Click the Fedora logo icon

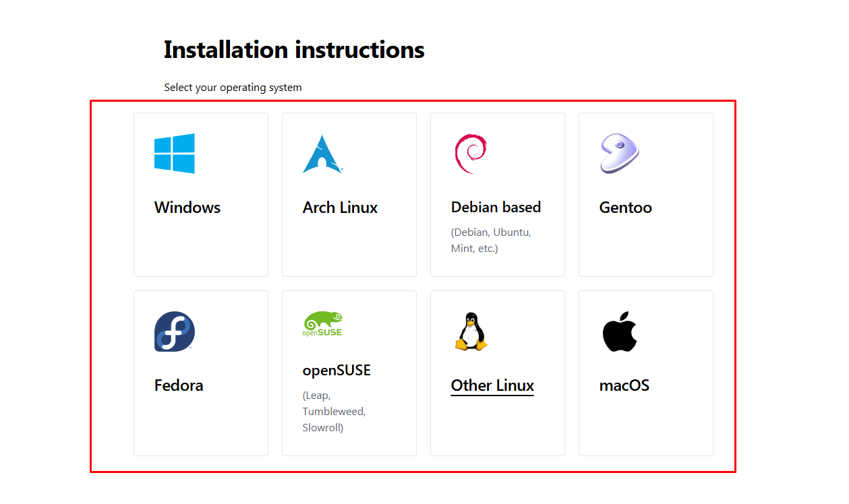tap(174, 332)
